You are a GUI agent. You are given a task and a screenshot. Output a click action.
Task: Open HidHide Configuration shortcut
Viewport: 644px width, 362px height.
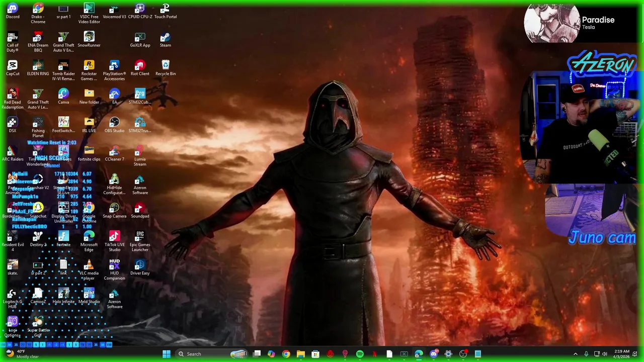click(114, 185)
